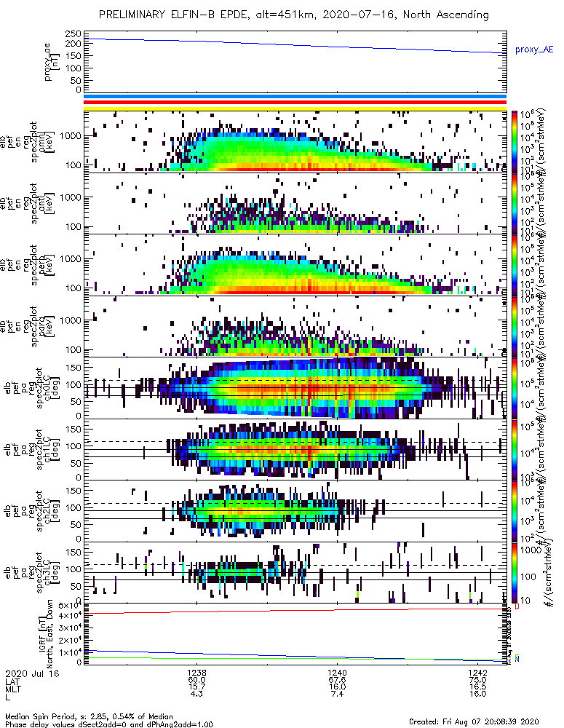Click the anti energy spectrogram panel
The height and width of the screenshot is (728, 564).
point(295,203)
